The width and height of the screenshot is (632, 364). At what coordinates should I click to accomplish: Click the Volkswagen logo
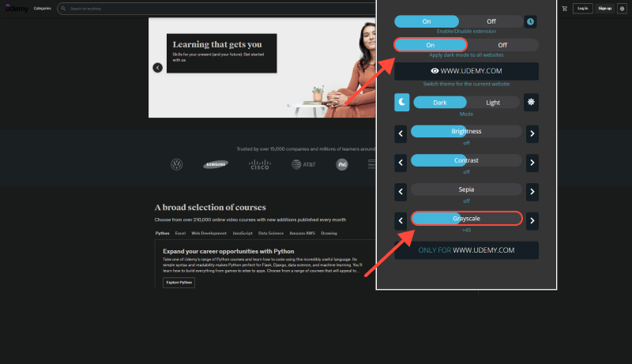point(176,164)
